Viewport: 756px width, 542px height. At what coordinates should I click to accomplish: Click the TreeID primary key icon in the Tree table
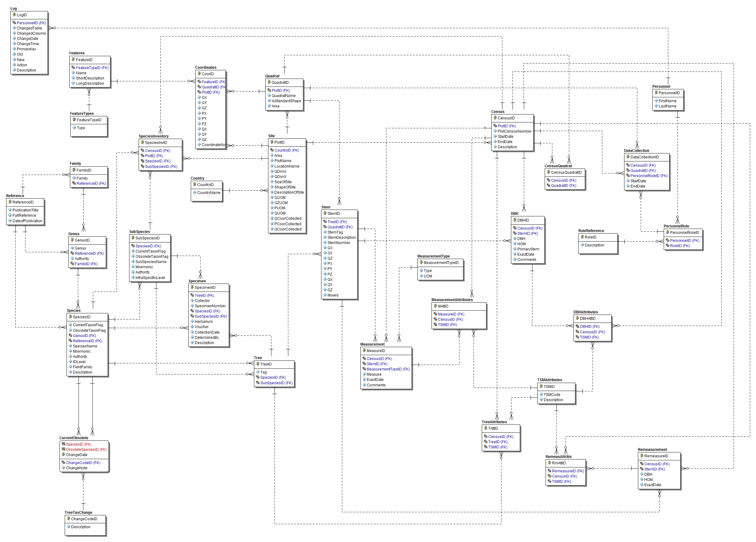point(258,364)
